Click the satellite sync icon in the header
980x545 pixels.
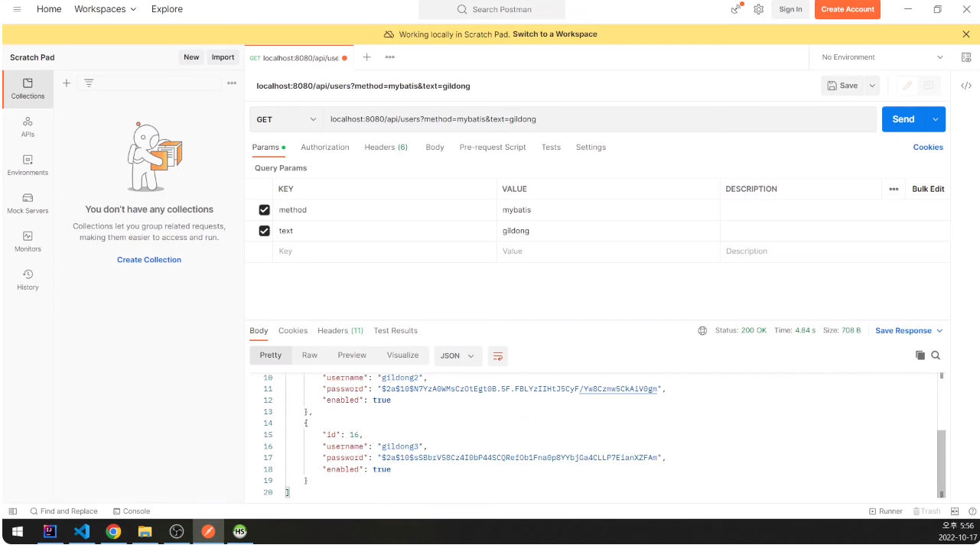pos(736,9)
